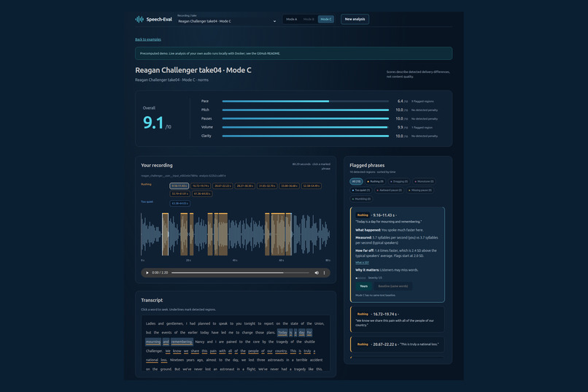Select the 28.27–30.30 s rushing time chip
This screenshot has width=588, height=392.
[x=245, y=185]
